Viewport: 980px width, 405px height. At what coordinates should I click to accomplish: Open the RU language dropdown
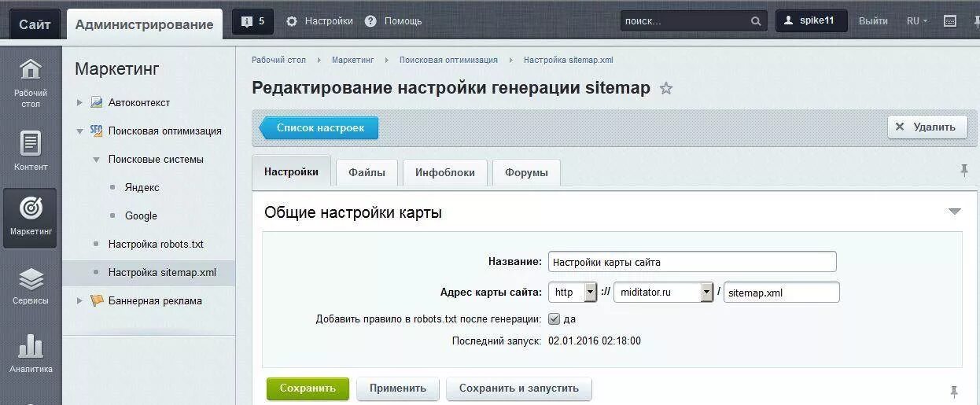917,21
